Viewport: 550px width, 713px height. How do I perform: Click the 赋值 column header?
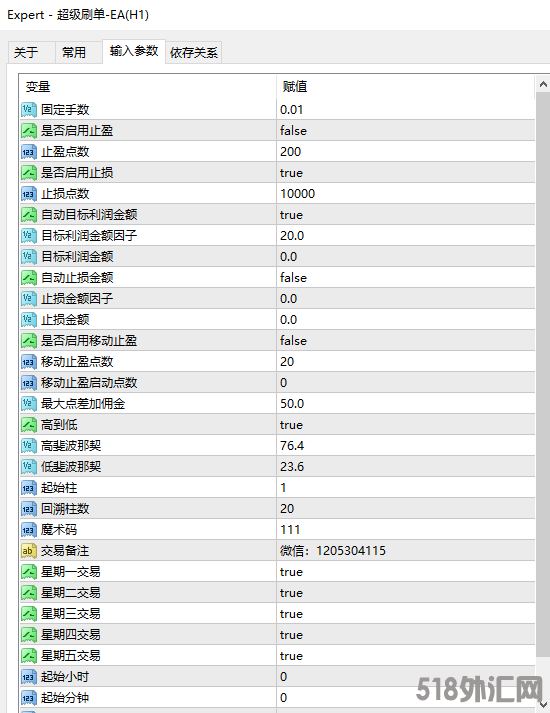coord(405,86)
